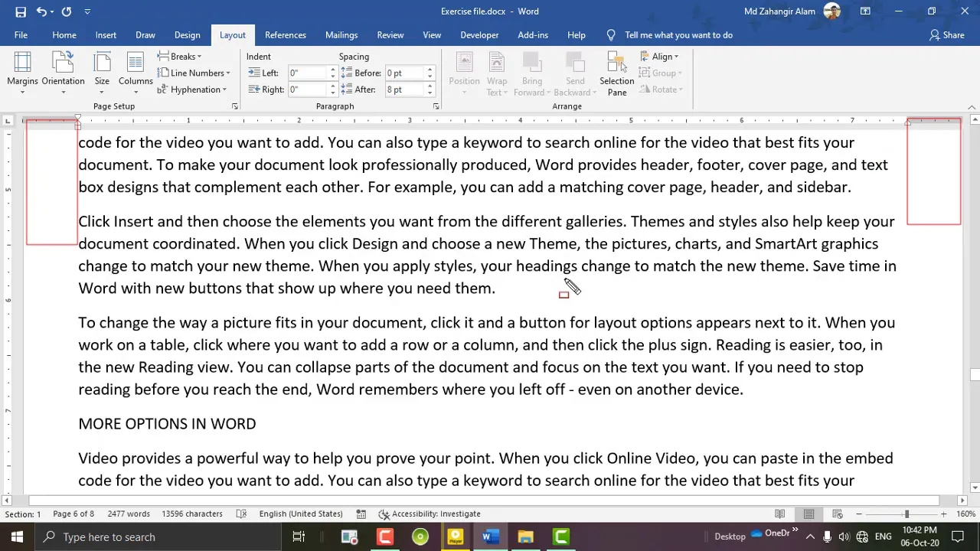Open Windows Start menu
Viewport: 980px width, 551px height.
click(x=17, y=537)
